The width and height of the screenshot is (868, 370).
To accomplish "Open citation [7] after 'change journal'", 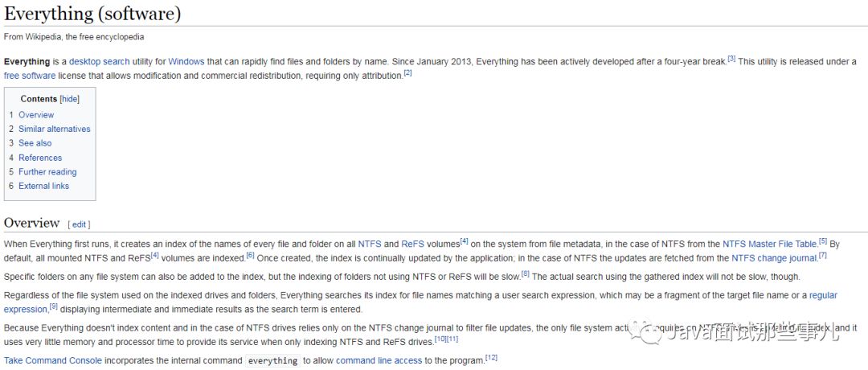I will point(823,254).
